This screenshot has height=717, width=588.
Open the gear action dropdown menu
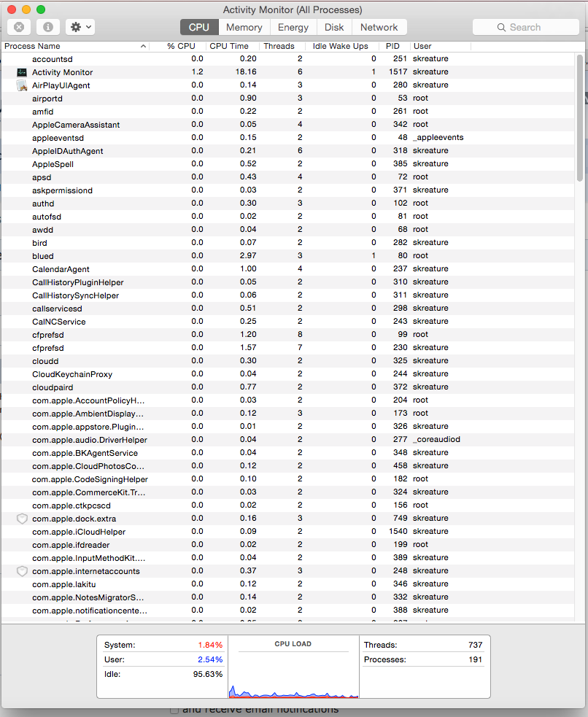point(80,27)
